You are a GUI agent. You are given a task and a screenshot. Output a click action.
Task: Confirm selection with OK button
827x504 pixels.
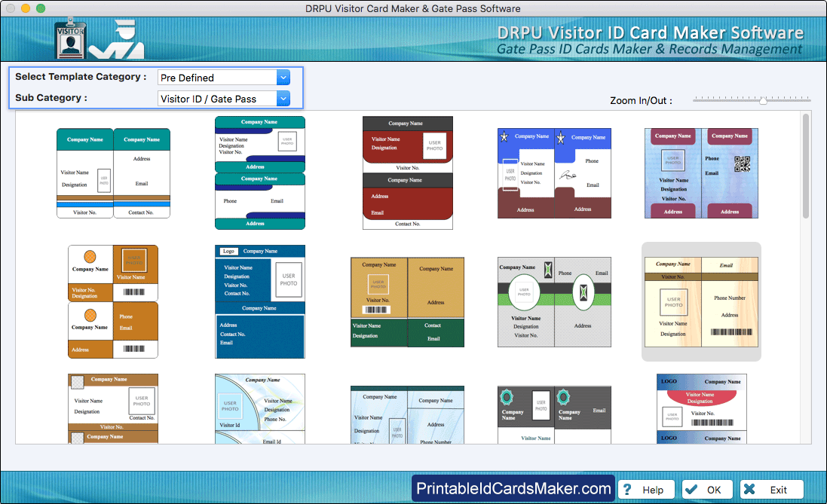(x=706, y=490)
